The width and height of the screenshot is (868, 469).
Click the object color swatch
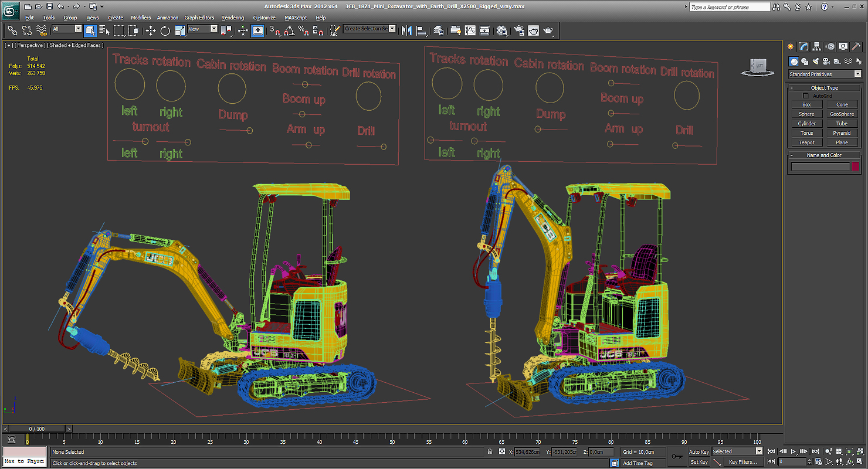pyautogui.click(x=856, y=167)
